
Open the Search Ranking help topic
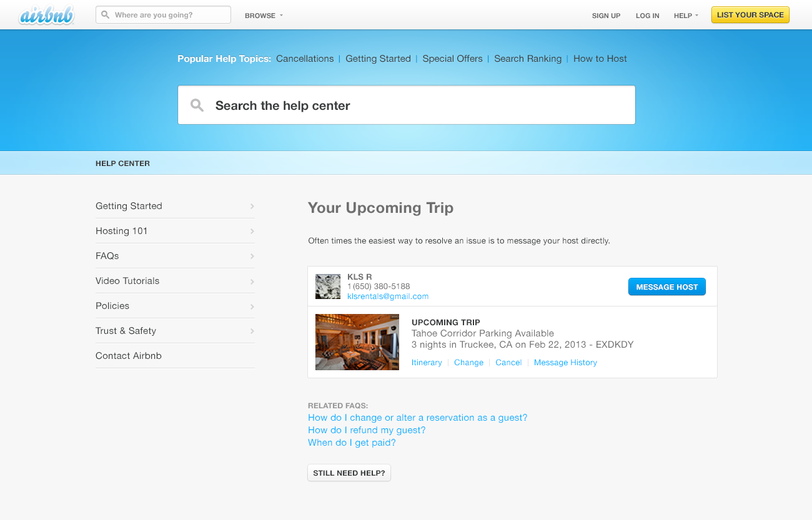pyautogui.click(x=528, y=59)
